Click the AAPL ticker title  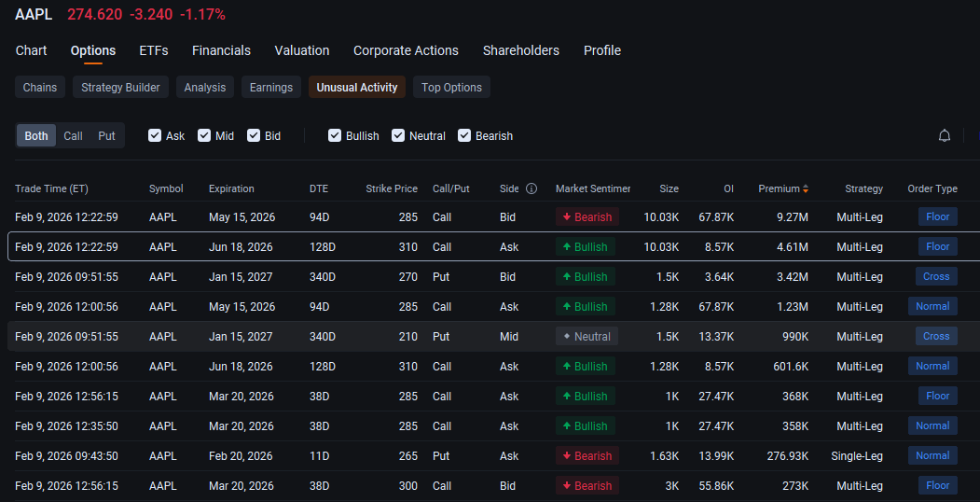tap(34, 14)
